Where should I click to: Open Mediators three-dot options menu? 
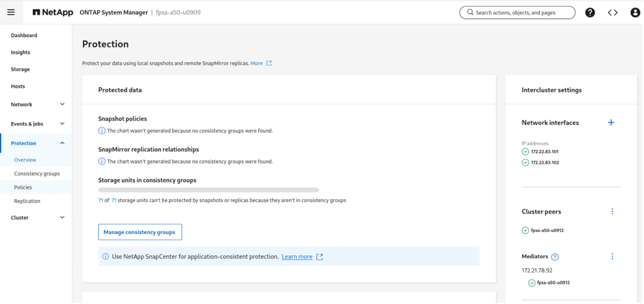pos(612,256)
